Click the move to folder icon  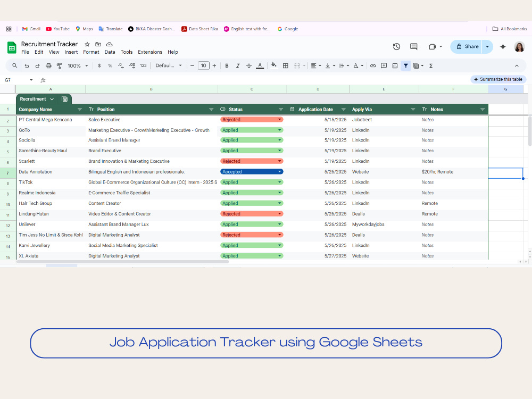click(x=98, y=44)
